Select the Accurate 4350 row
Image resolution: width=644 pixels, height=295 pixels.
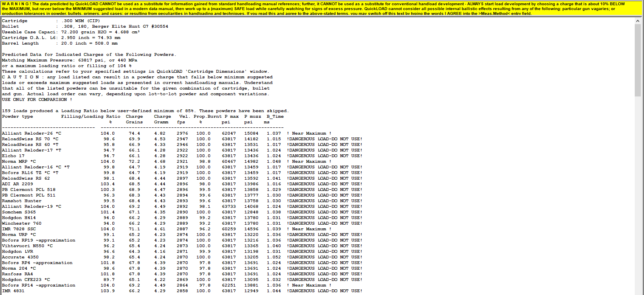(182, 257)
